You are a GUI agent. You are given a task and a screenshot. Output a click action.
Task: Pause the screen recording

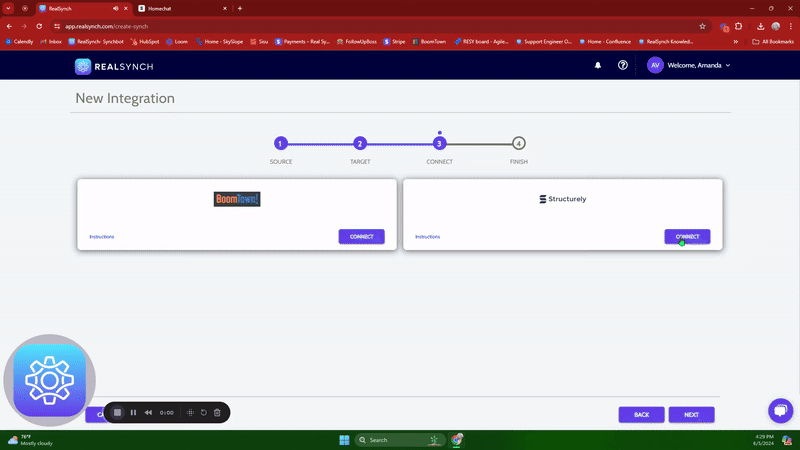pos(133,413)
